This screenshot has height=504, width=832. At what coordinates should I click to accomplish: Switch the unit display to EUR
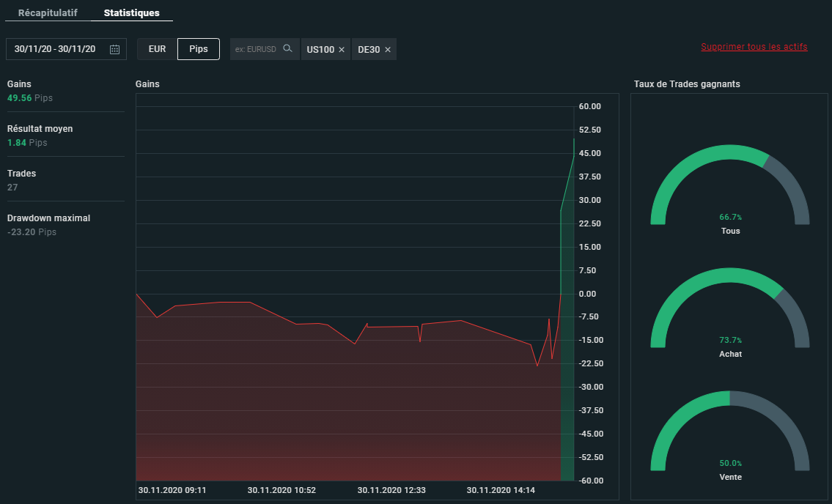click(157, 49)
